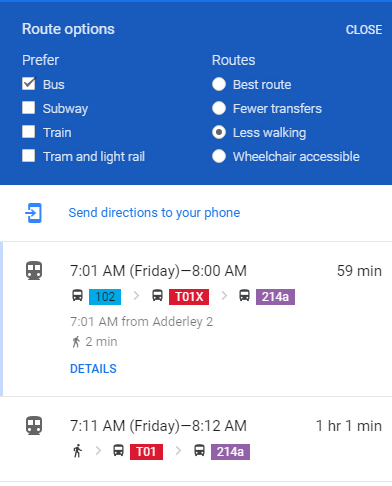Select Wheelchair accessible routes

pos(219,156)
